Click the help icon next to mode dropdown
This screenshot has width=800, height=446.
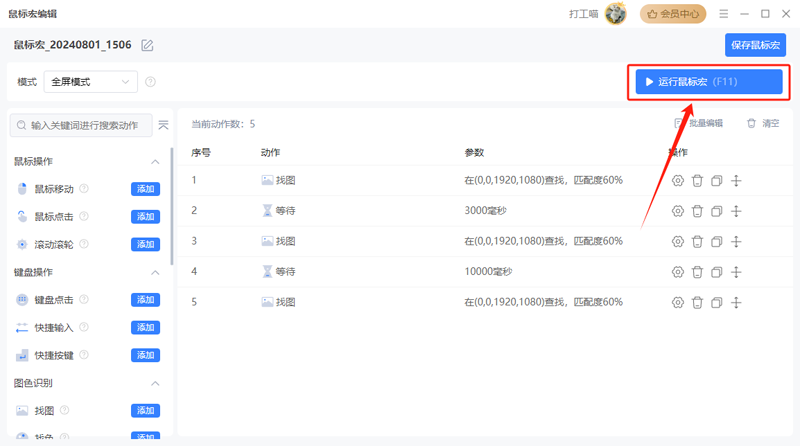click(150, 82)
